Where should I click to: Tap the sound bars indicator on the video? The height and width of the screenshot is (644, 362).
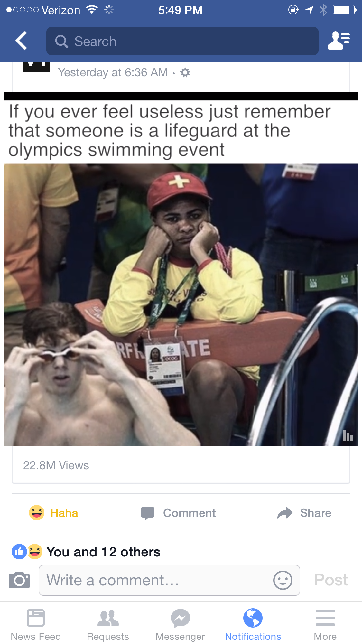[x=348, y=435]
